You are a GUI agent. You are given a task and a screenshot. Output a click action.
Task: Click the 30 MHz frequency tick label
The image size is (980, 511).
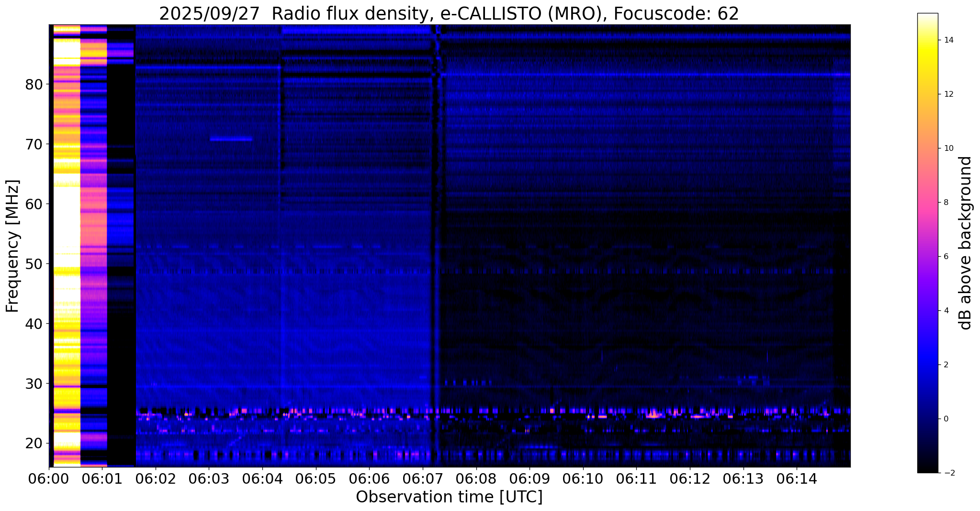34,384
